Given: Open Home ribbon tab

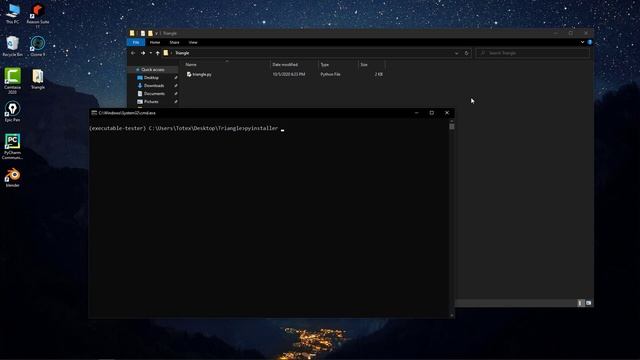Looking at the screenshot, I should [155, 42].
